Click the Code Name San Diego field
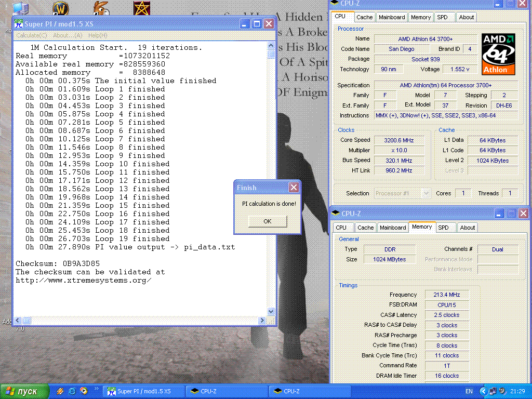The image size is (532, 399). [x=402, y=49]
